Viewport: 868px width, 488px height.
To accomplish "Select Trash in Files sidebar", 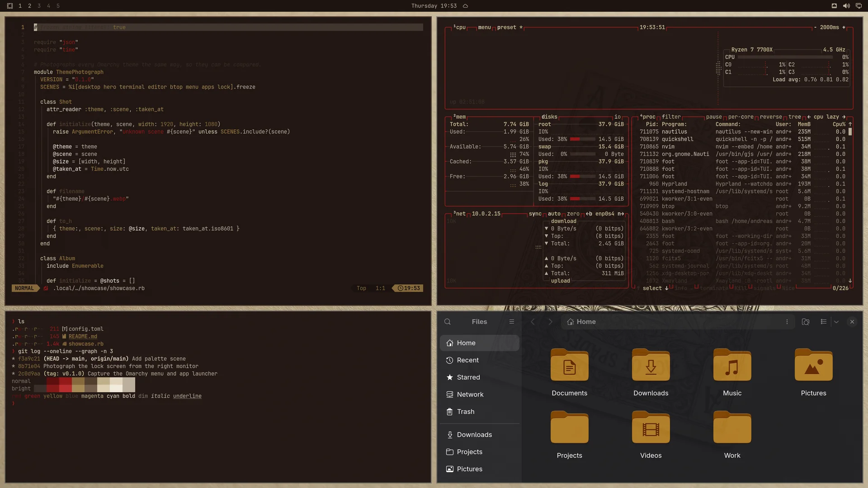I will click(x=480, y=412).
